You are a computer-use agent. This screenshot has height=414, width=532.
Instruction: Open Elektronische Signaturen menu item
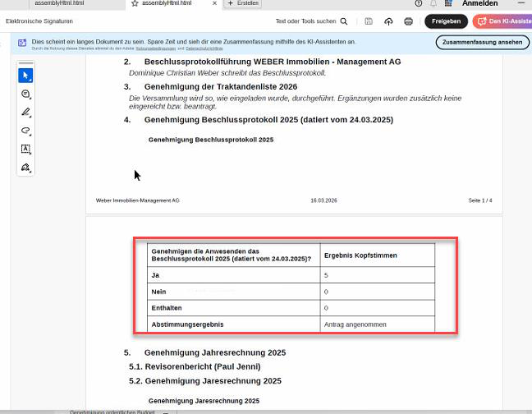pyautogui.click(x=39, y=21)
